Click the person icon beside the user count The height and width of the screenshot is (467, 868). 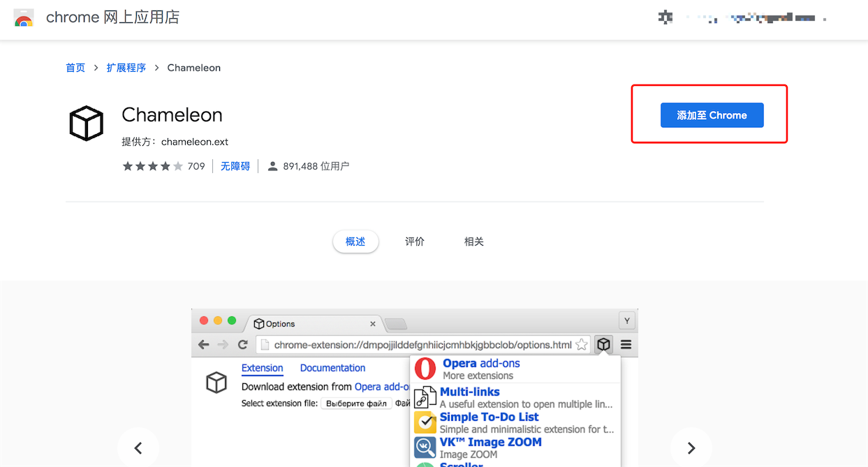[273, 166]
